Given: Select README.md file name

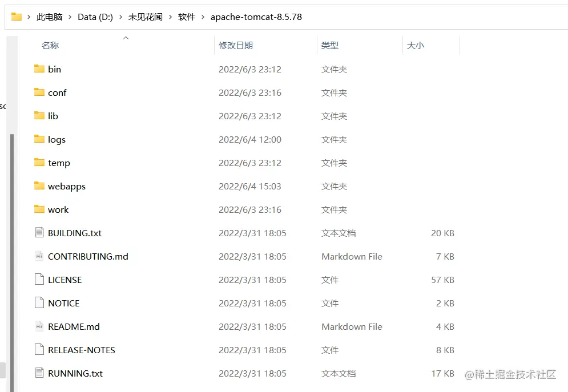Looking at the screenshot, I should [74, 326].
